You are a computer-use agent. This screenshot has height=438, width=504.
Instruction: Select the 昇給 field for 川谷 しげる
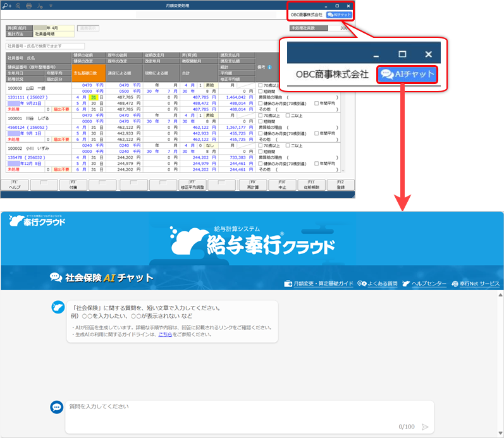coord(211,116)
